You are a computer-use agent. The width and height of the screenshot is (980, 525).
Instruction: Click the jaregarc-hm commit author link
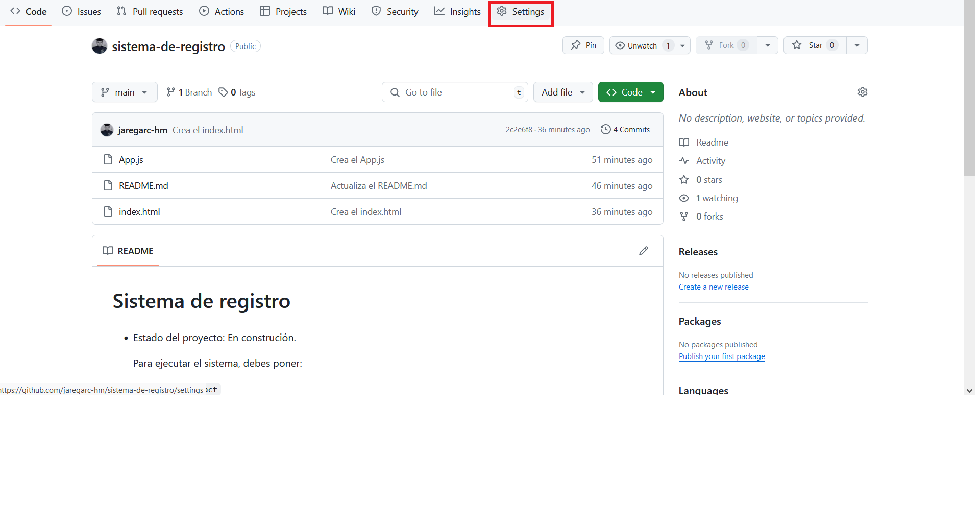[142, 130]
